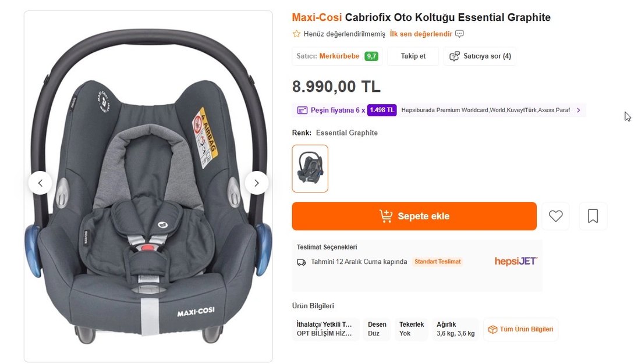The height and width of the screenshot is (364, 638).
Task: Click the speech bubble icon on Satıcıya sor
Action: [x=453, y=56]
